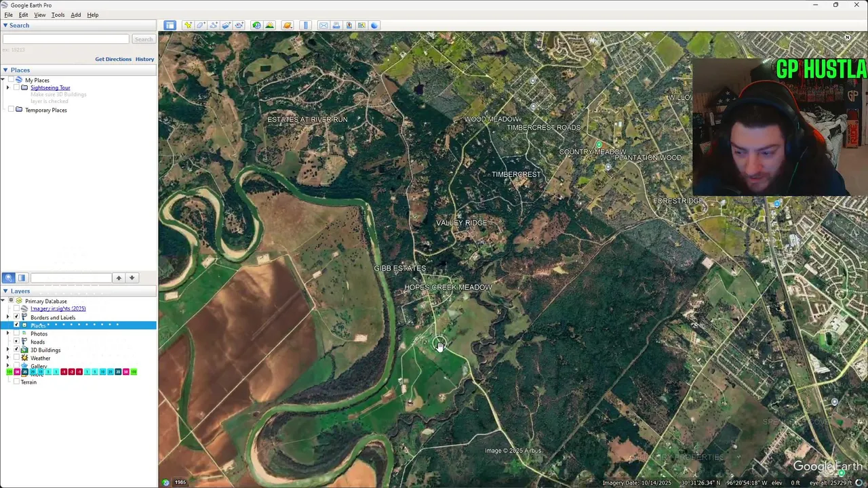Toggle the Roads layer checkbox
Image resolution: width=868 pixels, height=488 pixels.
[x=16, y=342]
